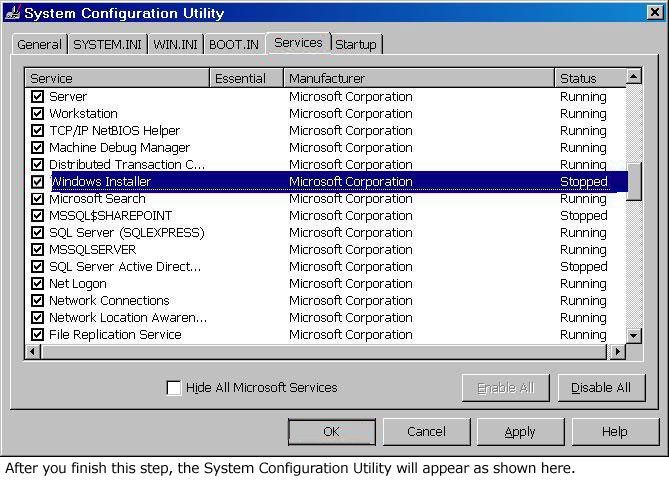669x481 pixels.
Task: Switch to the General tab
Action: (x=40, y=44)
